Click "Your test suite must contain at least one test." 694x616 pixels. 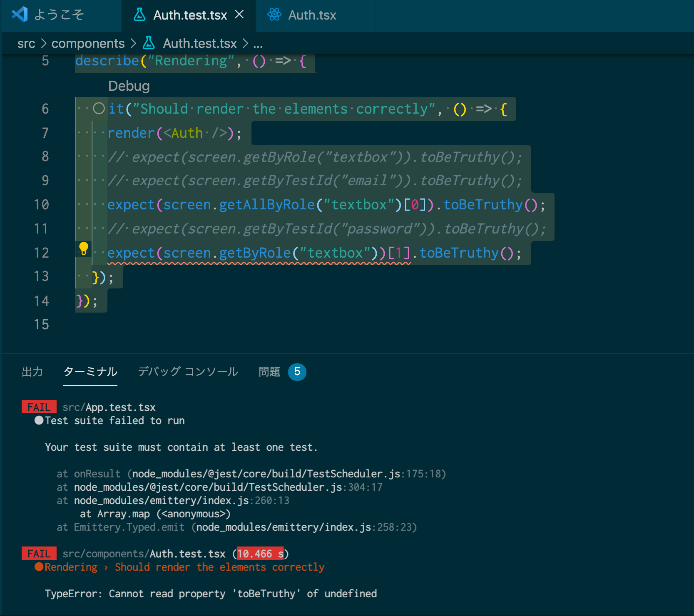pos(181,447)
